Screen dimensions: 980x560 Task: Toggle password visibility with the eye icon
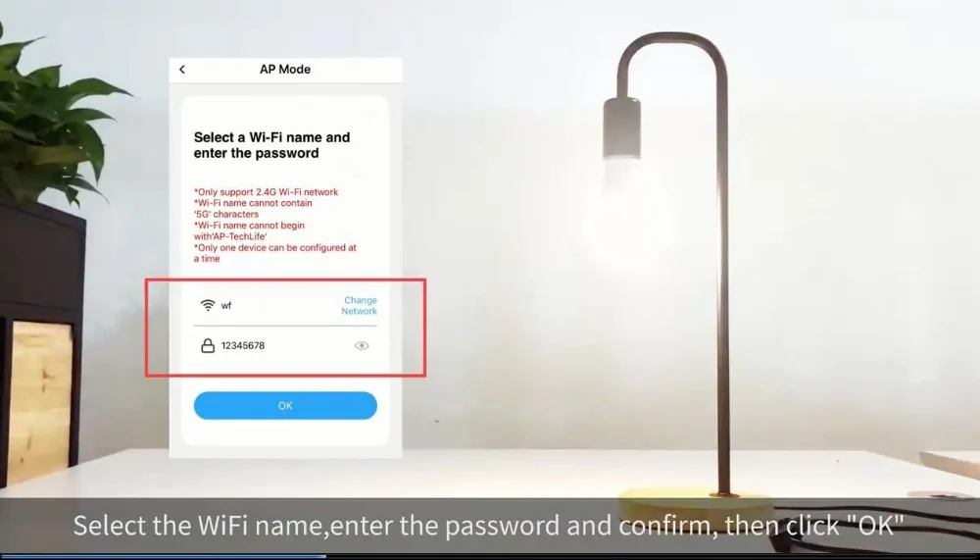tap(362, 345)
